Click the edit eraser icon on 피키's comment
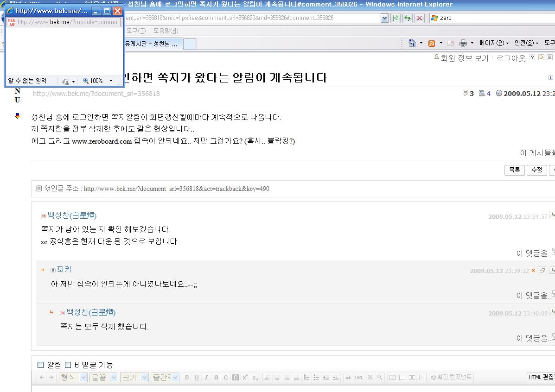This screenshot has width=555, height=392. 542,271
